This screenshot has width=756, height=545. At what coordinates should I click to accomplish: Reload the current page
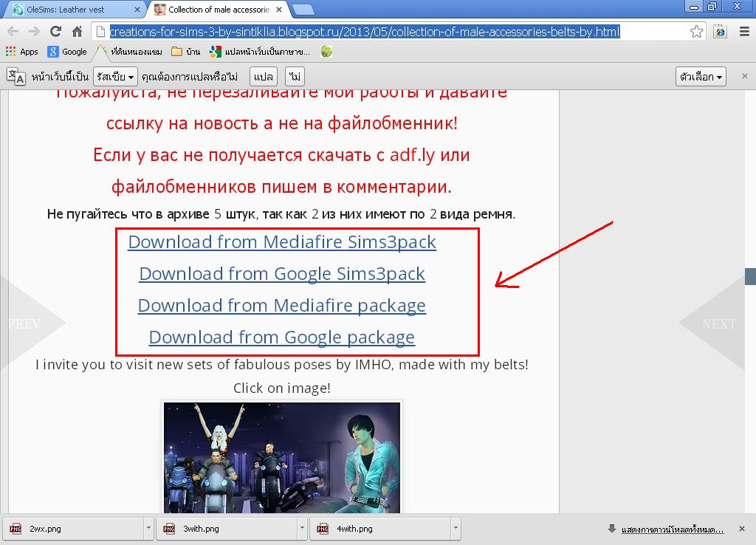coord(56,32)
